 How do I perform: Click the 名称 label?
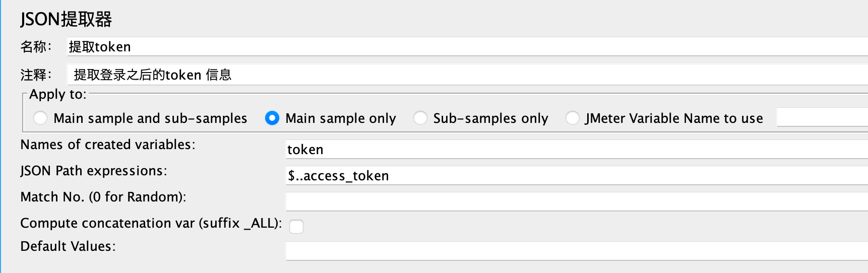pos(35,47)
